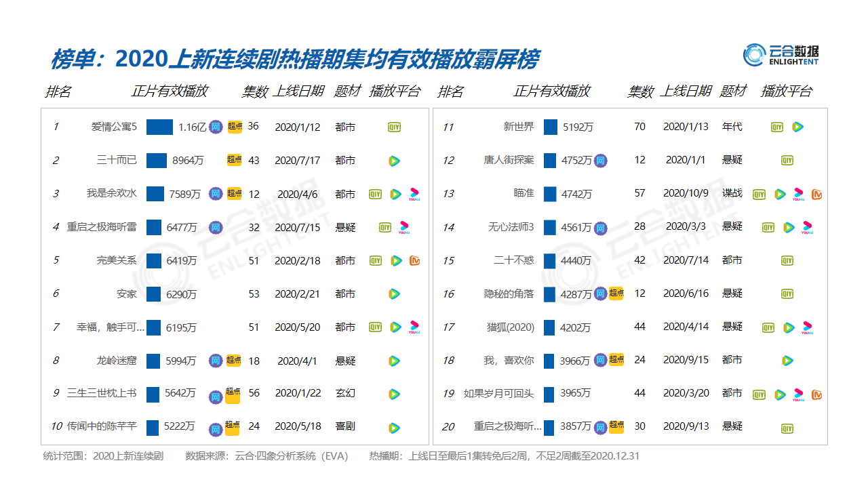Viewport: 868px width, 488px height.
Task: Click Tencent Video icon in 龙岭迷窟 row
Action: (394, 361)
